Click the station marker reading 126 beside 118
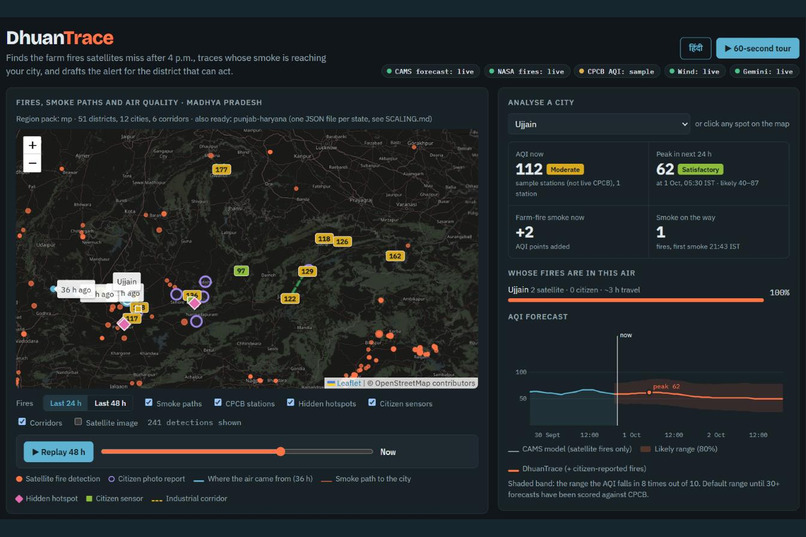Screen dimensions: 806x537 pyautogui.click(x=342, y=241)
